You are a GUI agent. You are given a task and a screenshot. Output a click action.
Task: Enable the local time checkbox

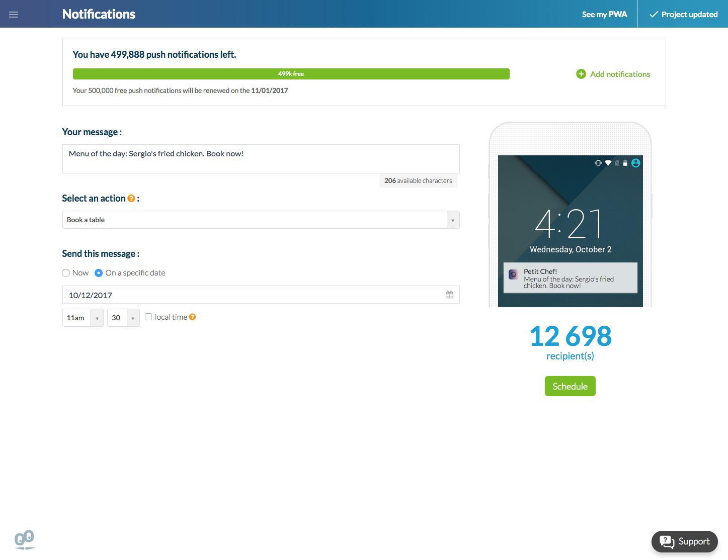coord(148,317)
